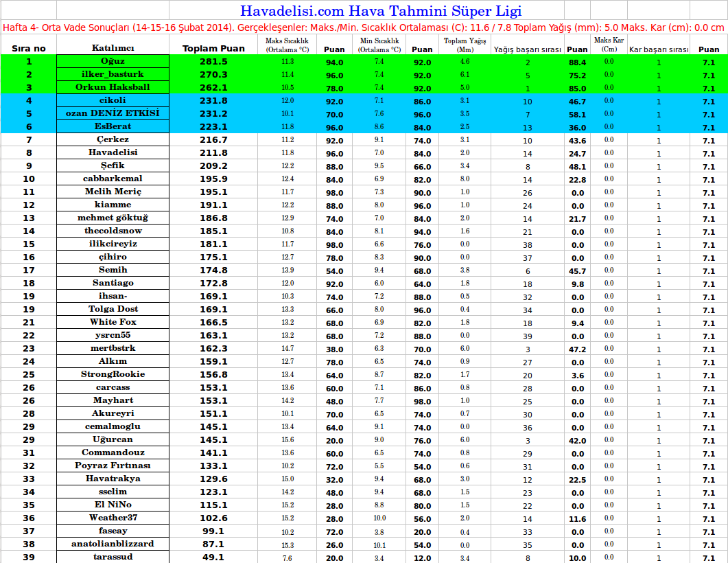The image size is (728, 563).
Task: Select the Toplam Puan column header
Action: tap(213, 49)
